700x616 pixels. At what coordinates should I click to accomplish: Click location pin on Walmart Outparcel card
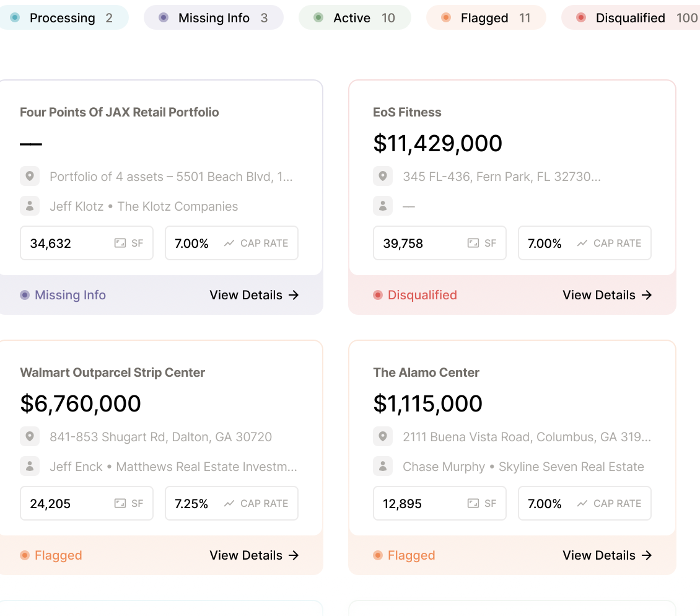point(30,436)
